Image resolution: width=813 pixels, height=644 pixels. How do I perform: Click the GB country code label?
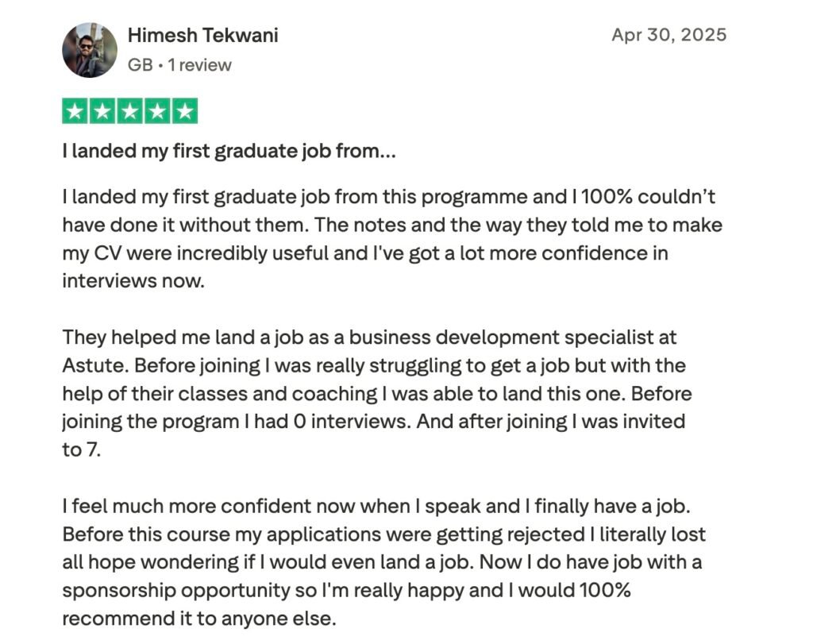click(x=140, y=65)
